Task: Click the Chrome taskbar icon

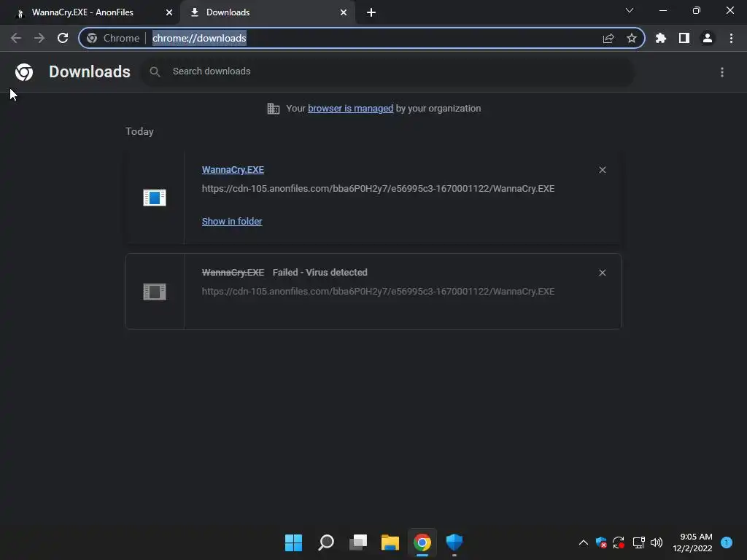Action: 422,542
